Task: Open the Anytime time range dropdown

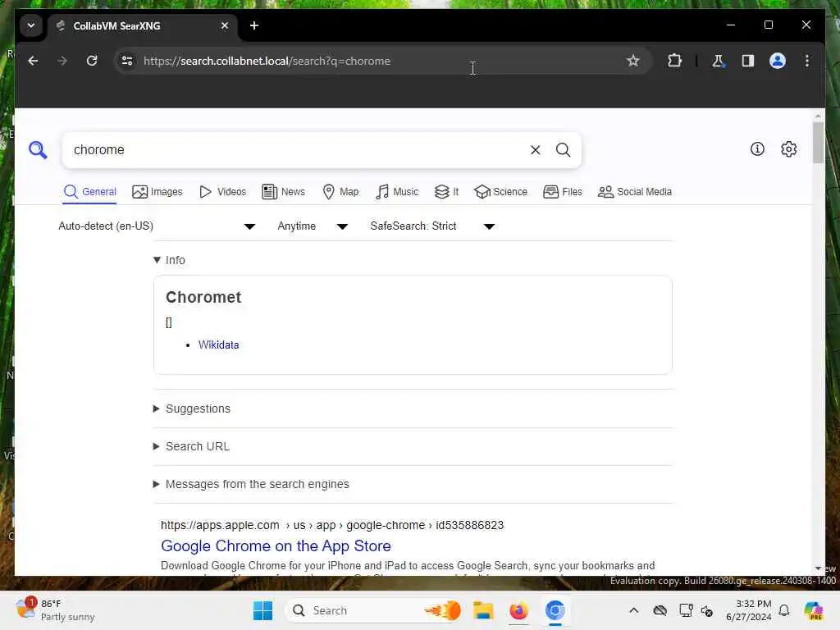Action: pyautogui.click(x=313, y=226)
